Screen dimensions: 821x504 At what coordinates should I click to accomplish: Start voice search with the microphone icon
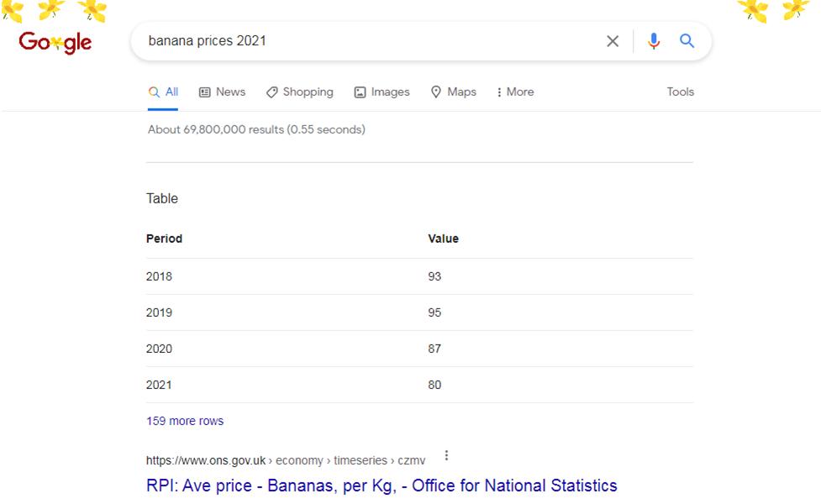[653, 41]
